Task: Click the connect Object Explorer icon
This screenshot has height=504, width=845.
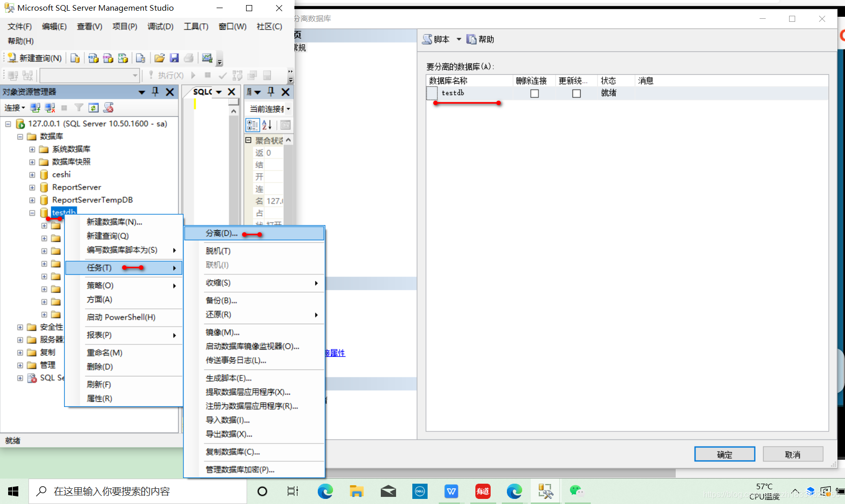Action: (x=35, y=108)
